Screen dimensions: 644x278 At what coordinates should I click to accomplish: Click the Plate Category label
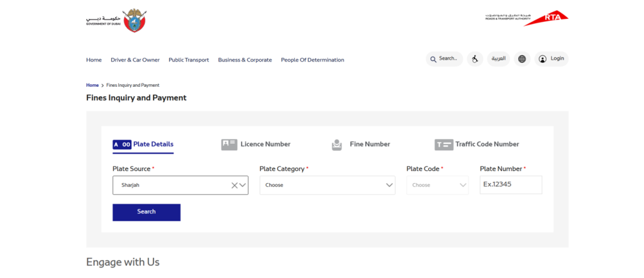pyautogui.click(x=282, y=169)
